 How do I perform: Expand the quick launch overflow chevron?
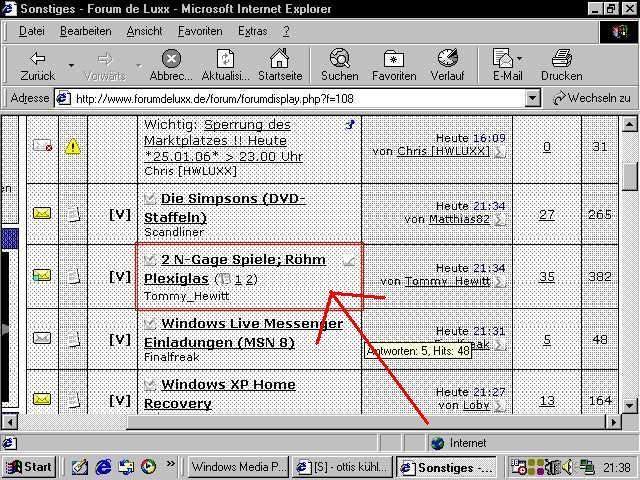[170, 464]
